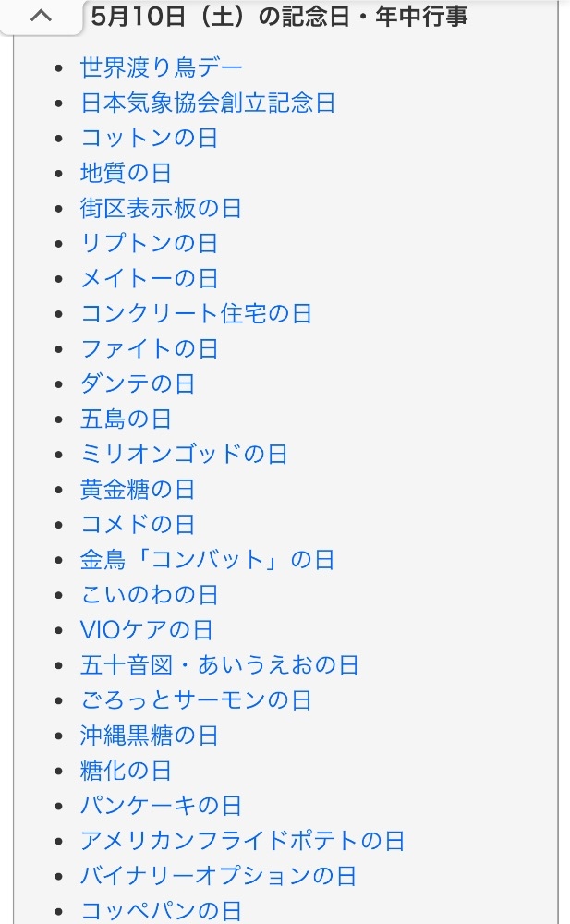Click the リプトンの日 link
The height and width of the screenshot is (924, 570).
[x=149, y=243]
